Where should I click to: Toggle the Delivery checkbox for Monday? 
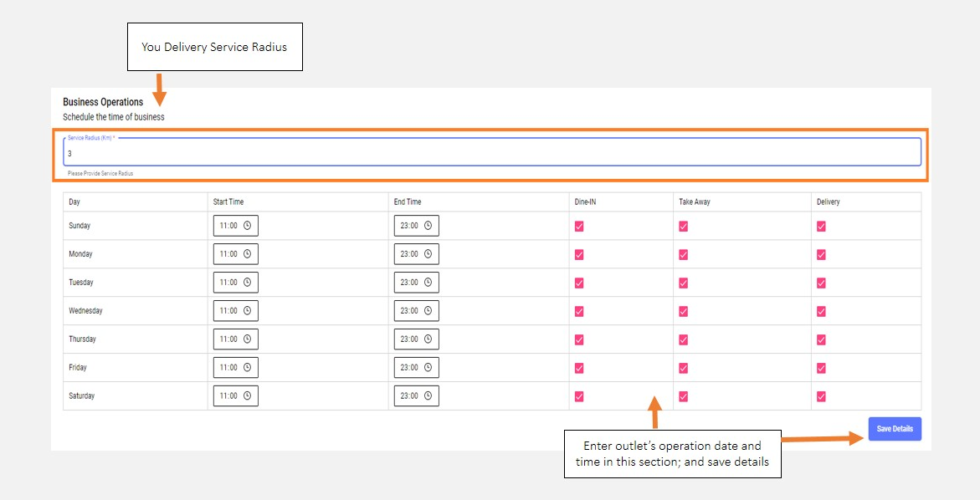pos(821,254)
